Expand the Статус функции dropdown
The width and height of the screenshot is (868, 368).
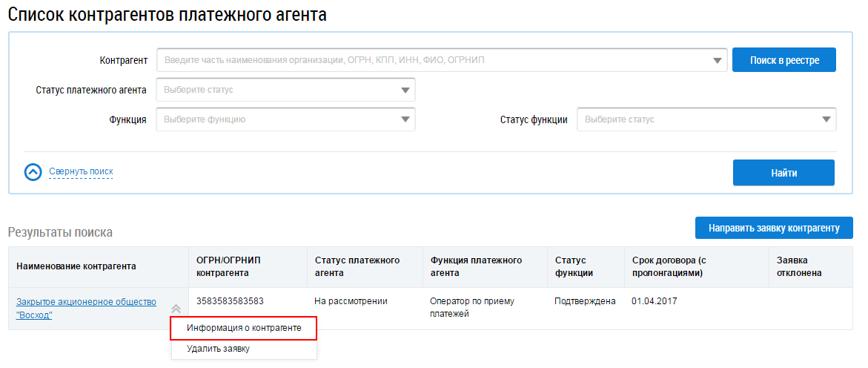point(826,119)
